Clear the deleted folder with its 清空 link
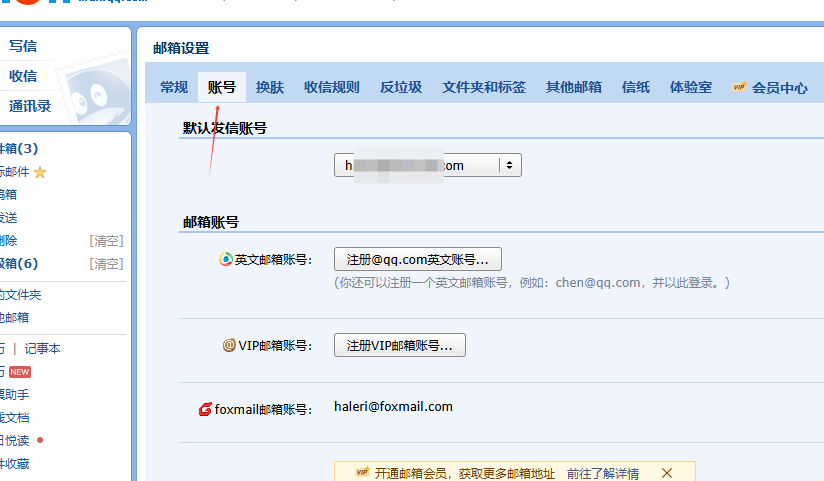Screen dimensions: 824x481 coord(106,241)
